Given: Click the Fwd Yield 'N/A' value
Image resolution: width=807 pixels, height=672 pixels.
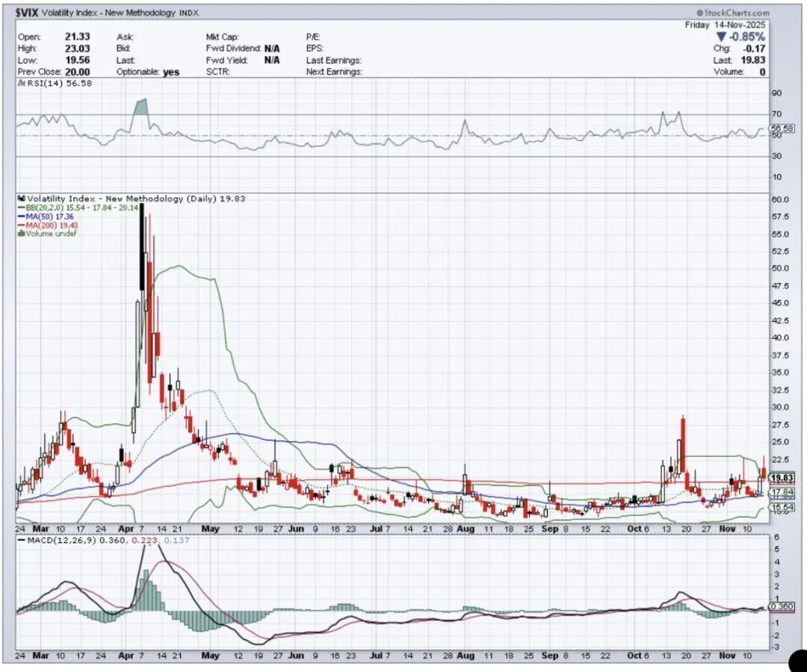Looking at the screenshot, I should (272, 60).
